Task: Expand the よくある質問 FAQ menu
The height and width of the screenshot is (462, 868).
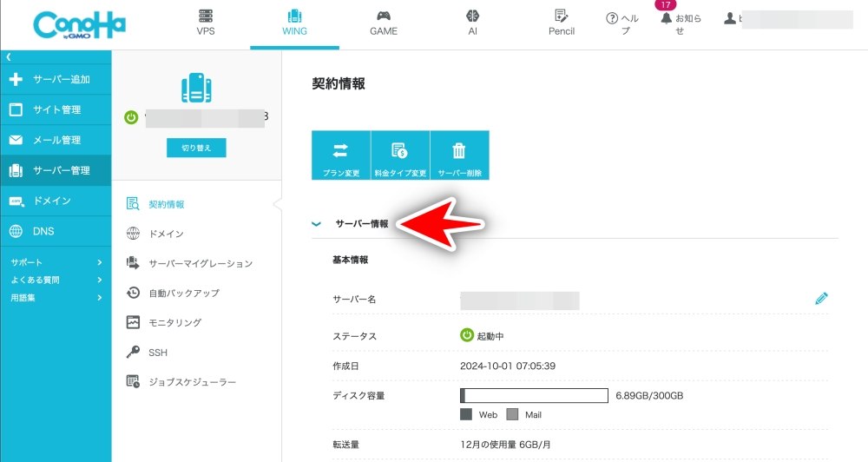Action: [56, 280]
